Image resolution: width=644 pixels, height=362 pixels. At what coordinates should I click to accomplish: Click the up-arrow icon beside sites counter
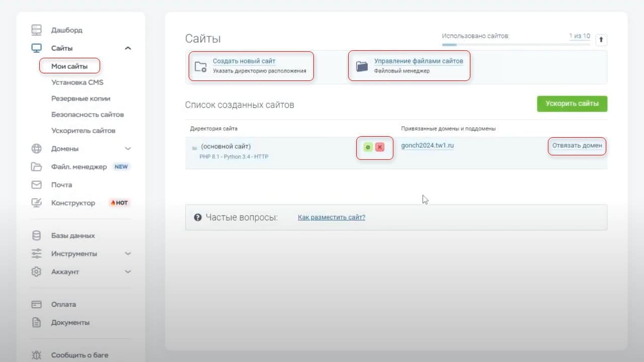tap(601, 40)
